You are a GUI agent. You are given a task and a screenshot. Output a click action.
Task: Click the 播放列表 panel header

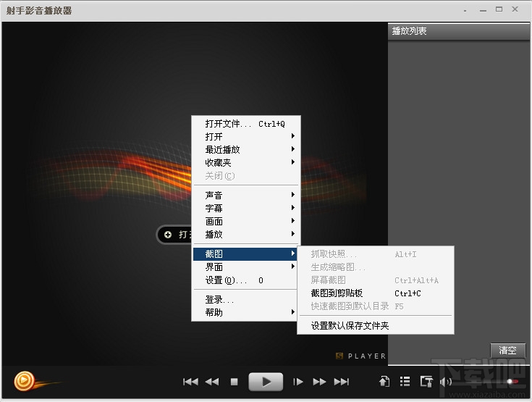tap(459, 31)
